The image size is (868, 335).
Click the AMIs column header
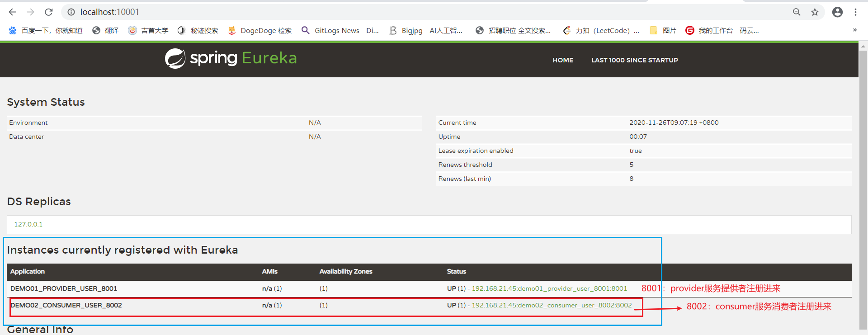tap(270, 271)
